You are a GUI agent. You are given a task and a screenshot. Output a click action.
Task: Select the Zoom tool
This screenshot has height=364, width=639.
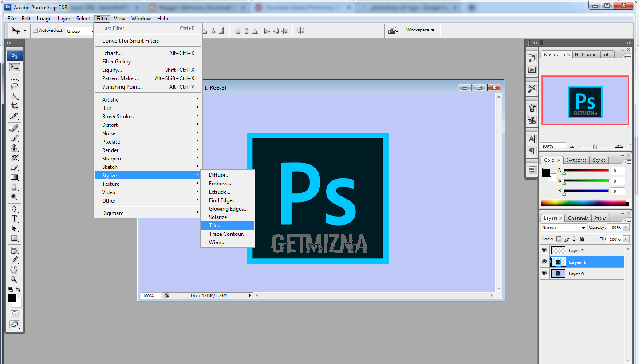(15, 279)
